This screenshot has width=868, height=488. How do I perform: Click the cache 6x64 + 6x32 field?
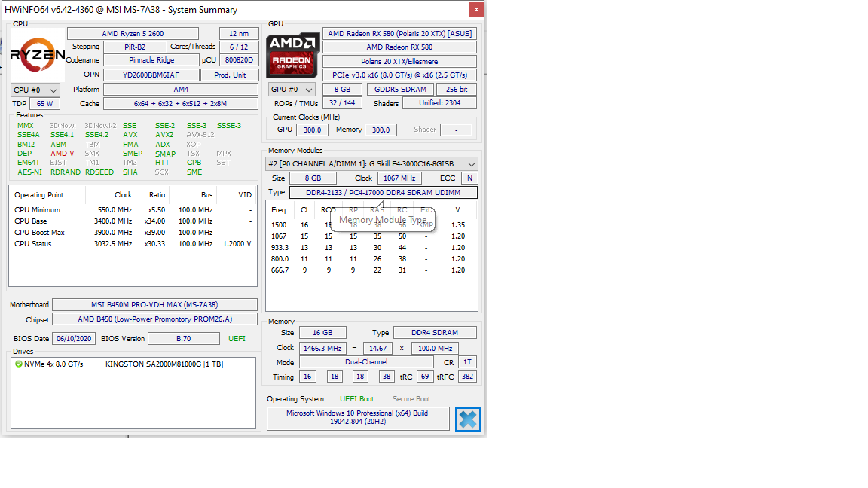pos(181,103)
